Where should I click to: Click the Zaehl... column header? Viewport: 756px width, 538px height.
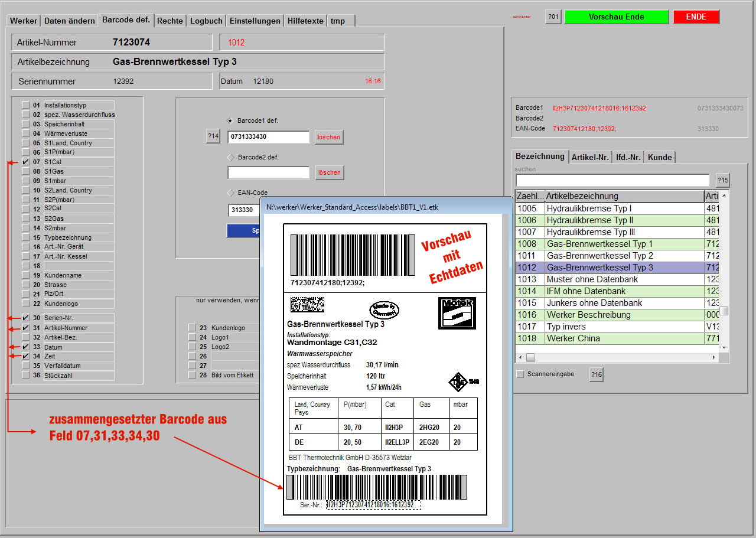(530, 196)
